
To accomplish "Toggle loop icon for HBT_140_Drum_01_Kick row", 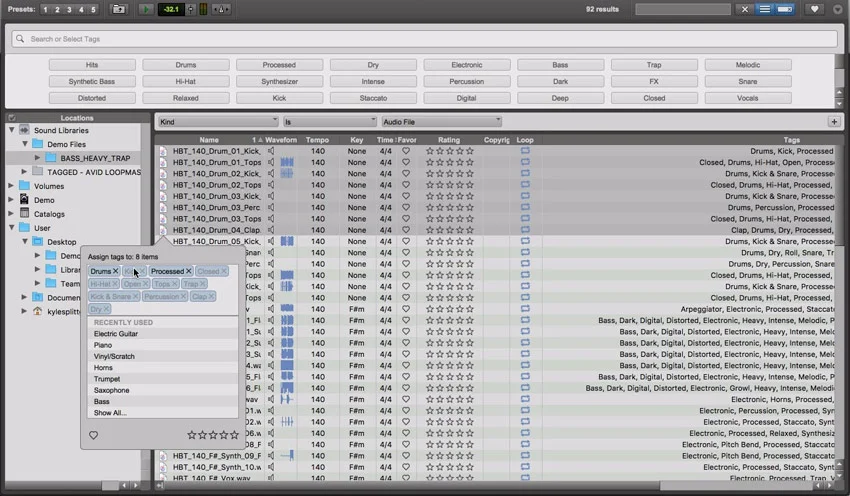I will click(x=525, y=151).
